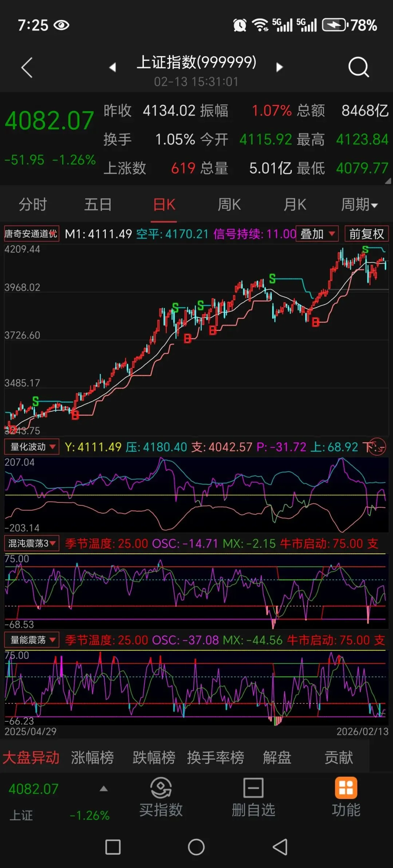Tap the 2026/02/13 chart end date
Image resolution: width=393 pixels, height=868 pixels.
pyautogui.click(x=362, y=731)
